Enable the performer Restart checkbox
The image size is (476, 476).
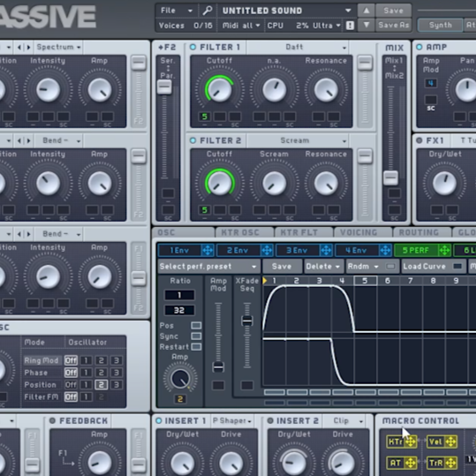click(196, 347)
